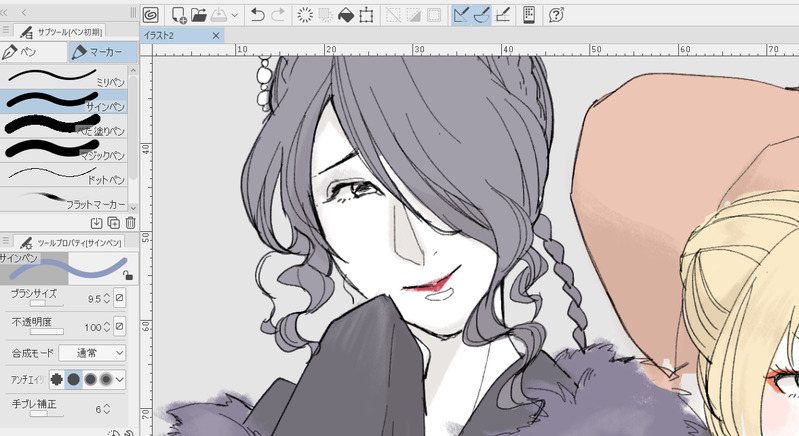Redo with the forward arrow icon
Viewport: 799px width, 436px height.
pos(278,15)
